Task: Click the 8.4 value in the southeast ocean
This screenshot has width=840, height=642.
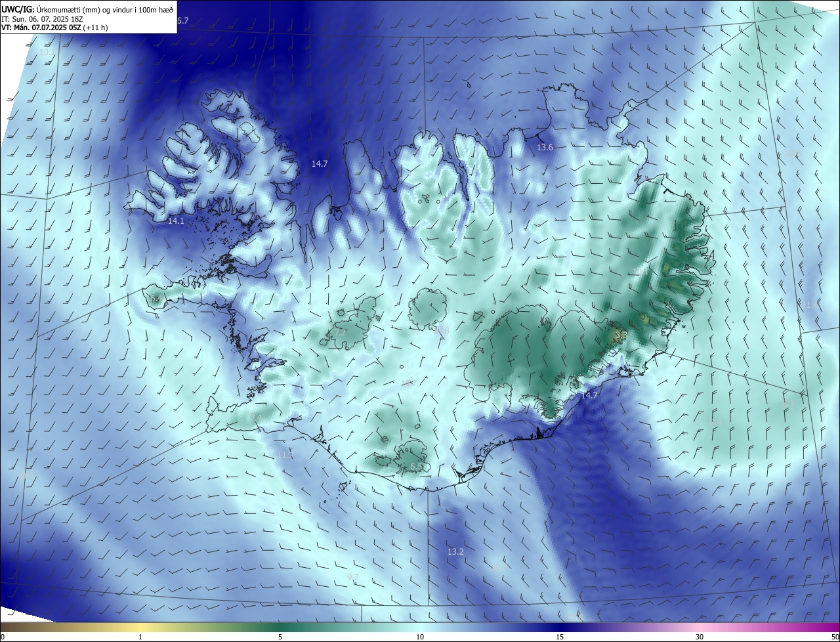Action: pos(715,422)
